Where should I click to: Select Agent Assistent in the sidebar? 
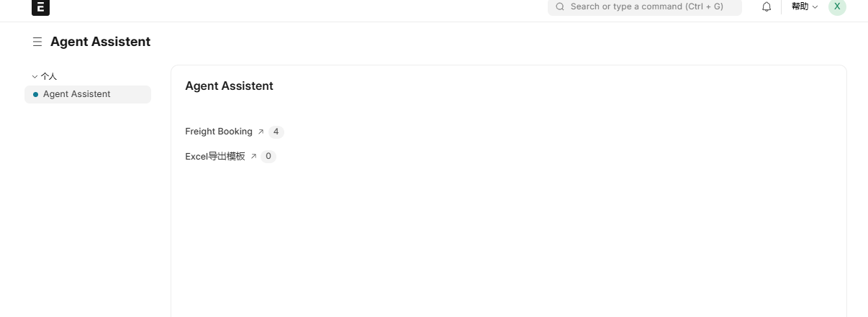(88, 94)
